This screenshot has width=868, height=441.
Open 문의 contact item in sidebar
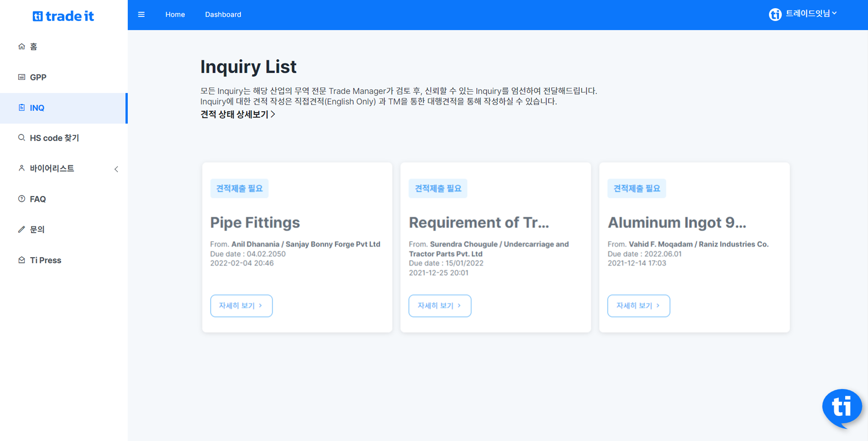[x=37, y=230]
